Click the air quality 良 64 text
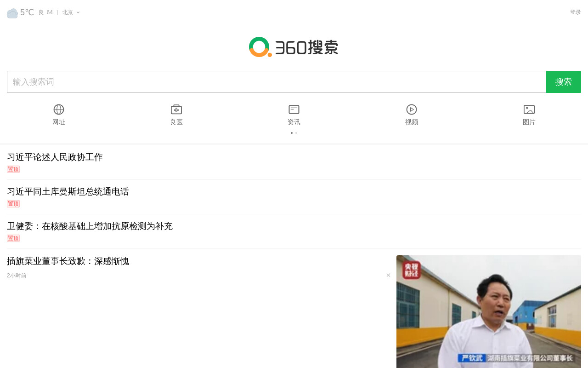 (45, 12)
